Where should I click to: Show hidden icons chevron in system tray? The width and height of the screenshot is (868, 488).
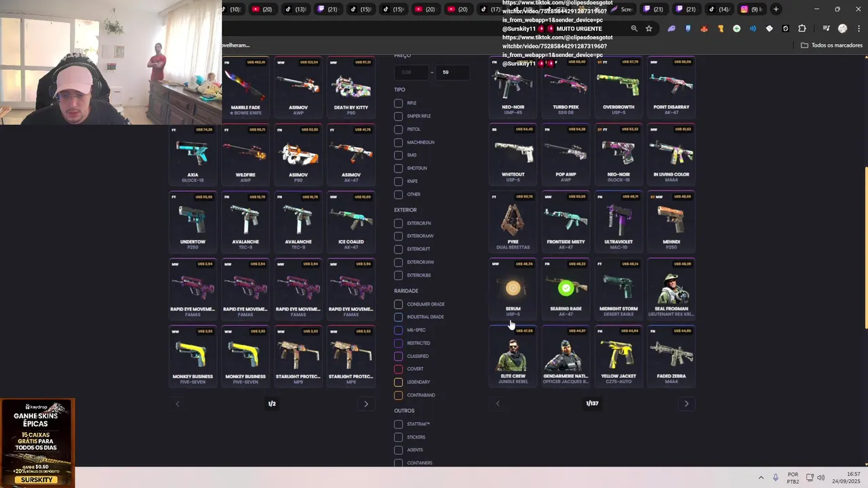click(761, 478)
